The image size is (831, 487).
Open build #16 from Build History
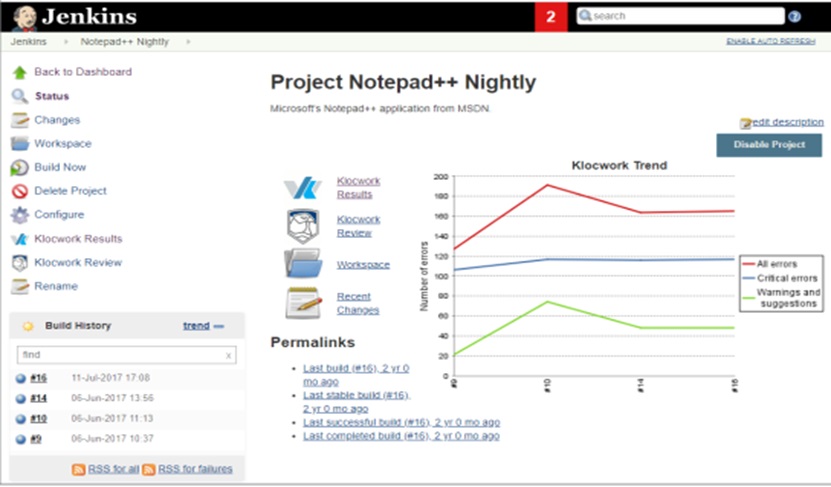(x=39, y=378)
